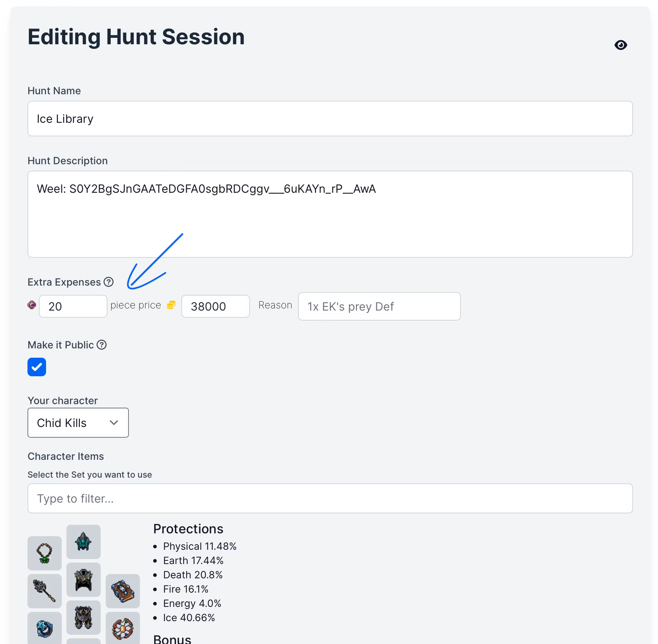Uncheck the Make it Public checkbox

click(37, 367)
